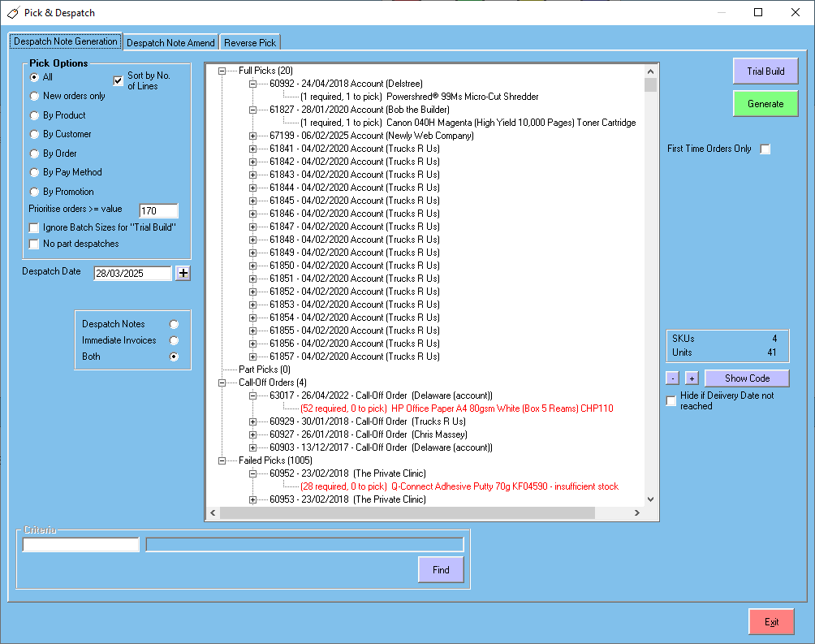Viewport: 815px width, 644px height.
Task: Switch to the Reverse Pick tab
Action: [x=249, y=42]
